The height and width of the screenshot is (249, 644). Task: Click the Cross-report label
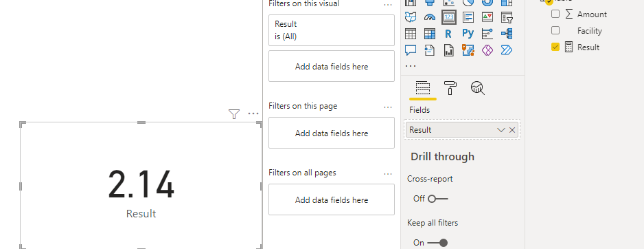point(430,179)
